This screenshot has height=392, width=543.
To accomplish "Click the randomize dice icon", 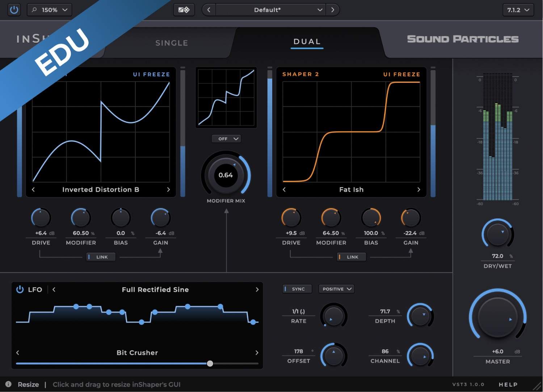I will coord(184,10).
